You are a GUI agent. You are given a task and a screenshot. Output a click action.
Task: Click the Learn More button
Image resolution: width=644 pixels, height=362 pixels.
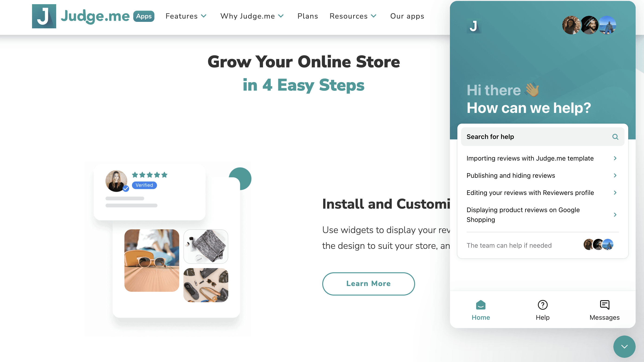[368, 284]
